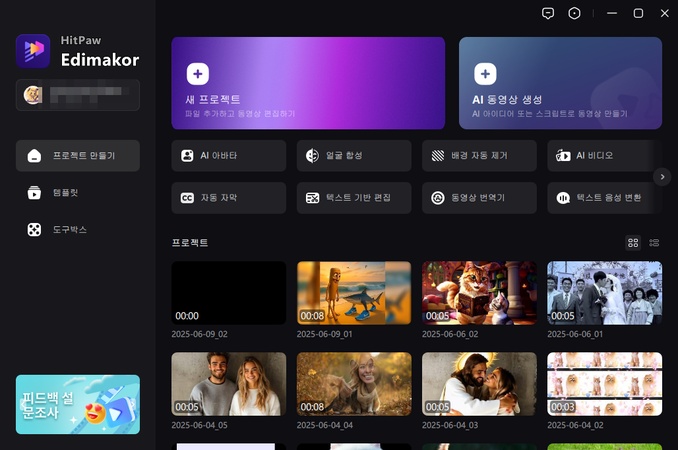Screen dimensions: 678x450
Task: Click the 배경 자동 제거 striped icon
Action: [438, 156]
